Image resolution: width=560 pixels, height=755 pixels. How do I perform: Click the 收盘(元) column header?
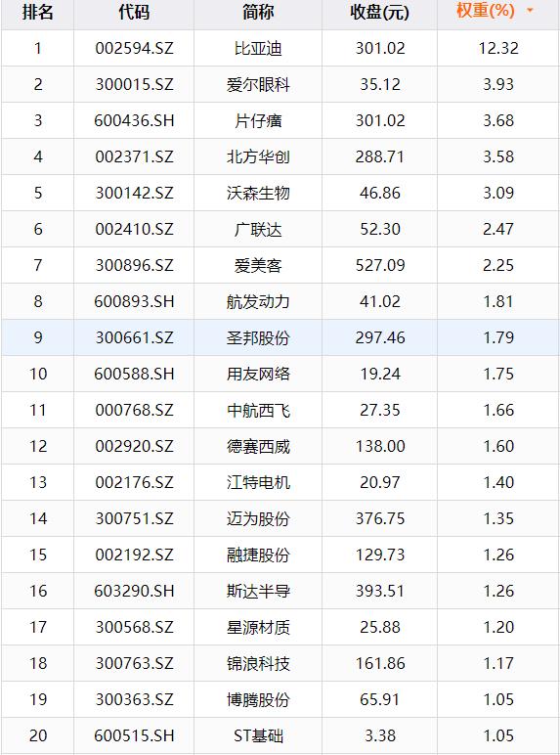pos(379,12)
